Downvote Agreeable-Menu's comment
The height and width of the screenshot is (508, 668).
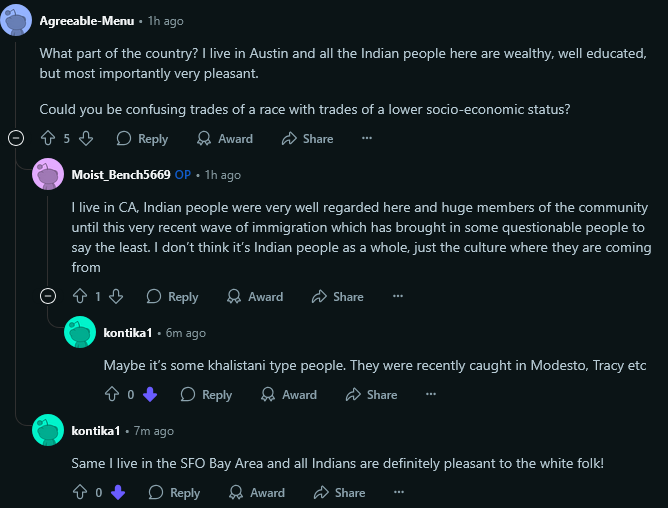(x=86, y=138)
